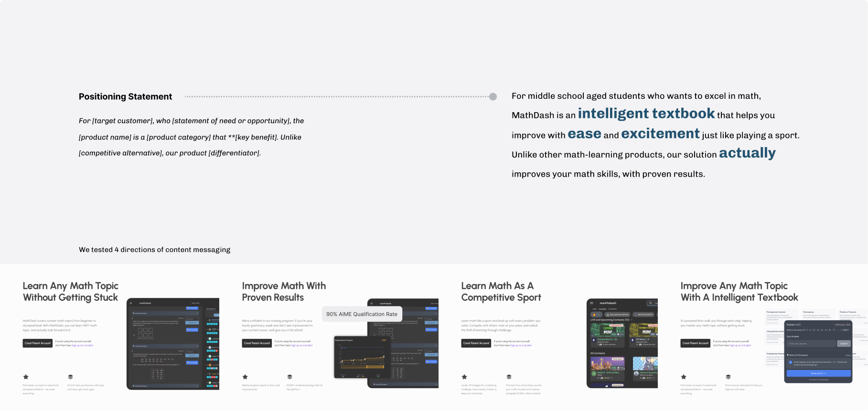Click layers icon in Proven Results card
The image size is (868, 411).
point(289,377)
